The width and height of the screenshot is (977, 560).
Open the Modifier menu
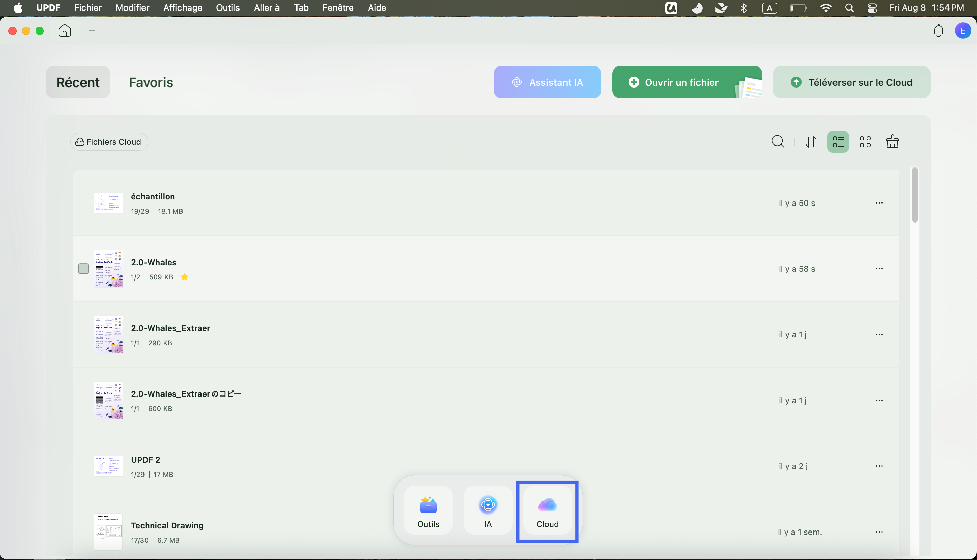click(x=132, y=8)
